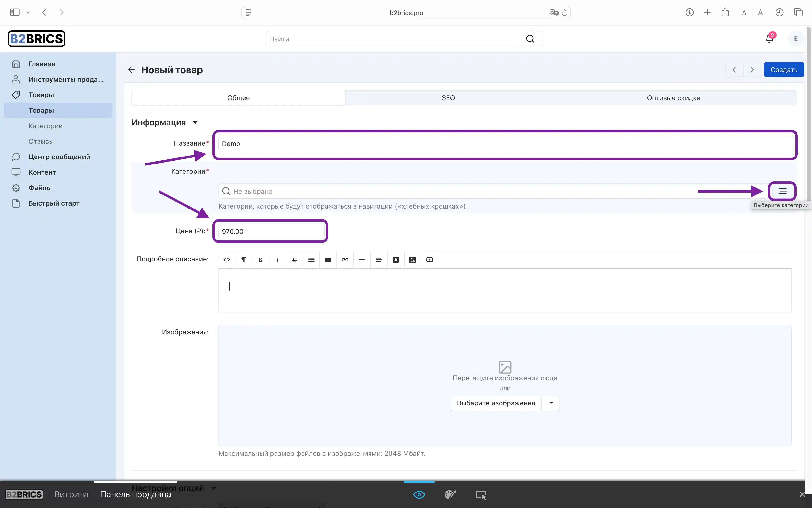
Task: Toggle preview eye icon in bottom bar
Action: click(419, 494)
